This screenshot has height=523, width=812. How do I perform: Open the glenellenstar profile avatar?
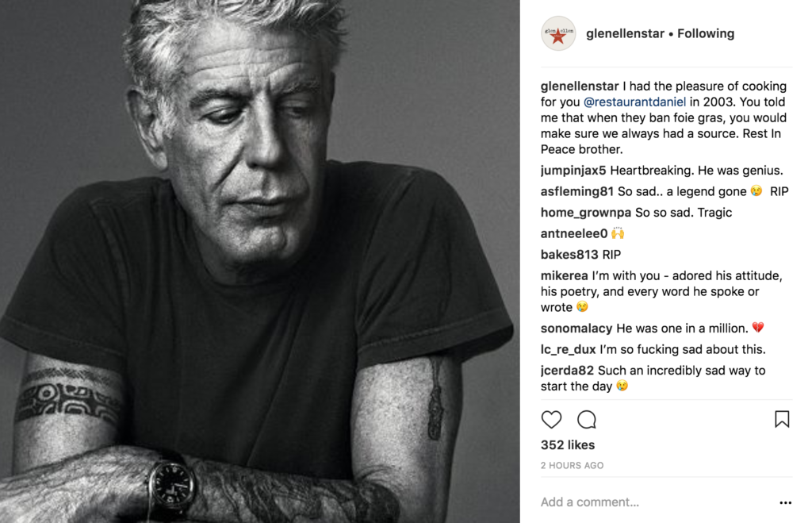(x=558, y=33)
